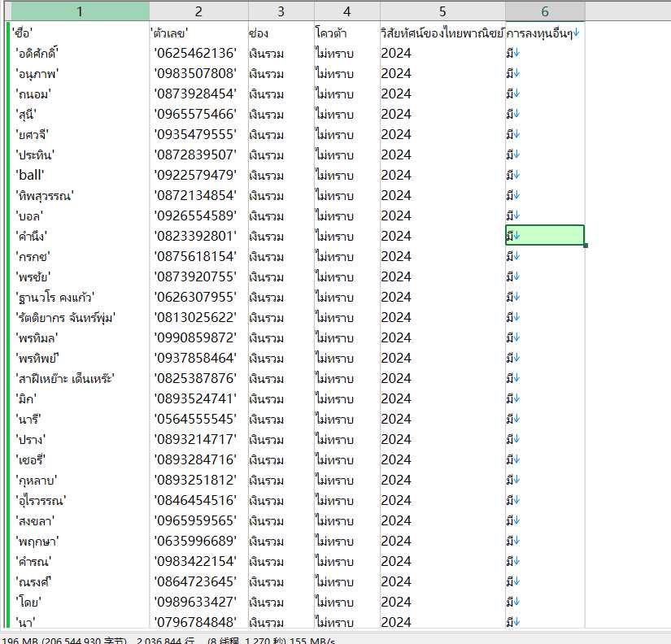Click the number cell '0935479555'
The width and height of the screenshot is (671, 644).
click(x=198, y=135)
